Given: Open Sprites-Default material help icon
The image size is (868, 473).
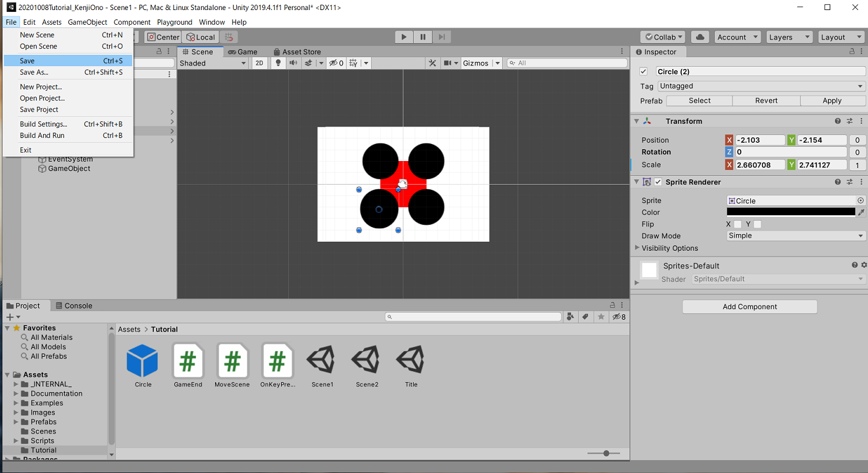Looking at the screenshot, I should pos(854,265).
